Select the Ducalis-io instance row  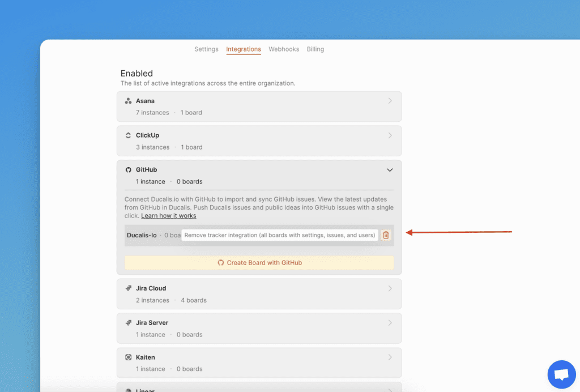click(142, 235)
